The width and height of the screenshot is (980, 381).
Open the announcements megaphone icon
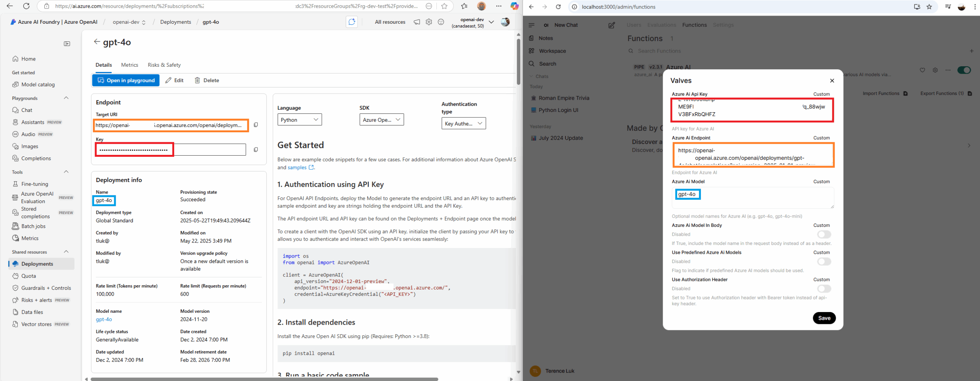point(416,22)
